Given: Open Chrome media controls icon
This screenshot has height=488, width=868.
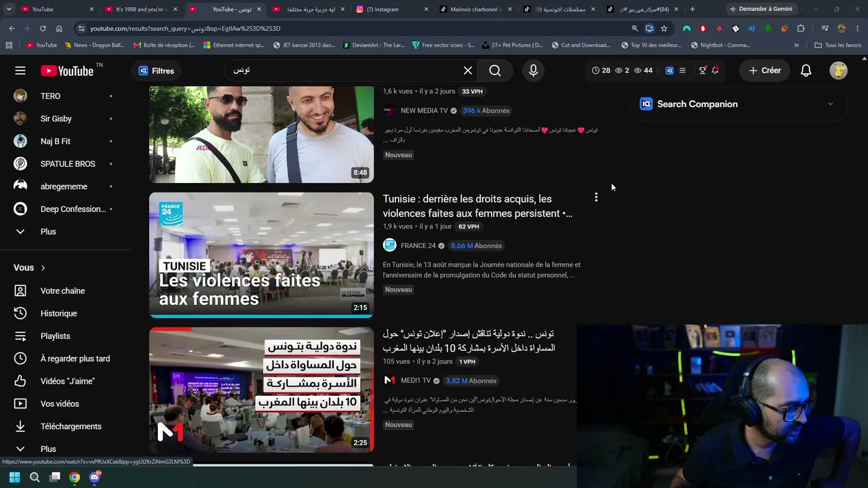Looking at the screenshot, I should point(825,28).
